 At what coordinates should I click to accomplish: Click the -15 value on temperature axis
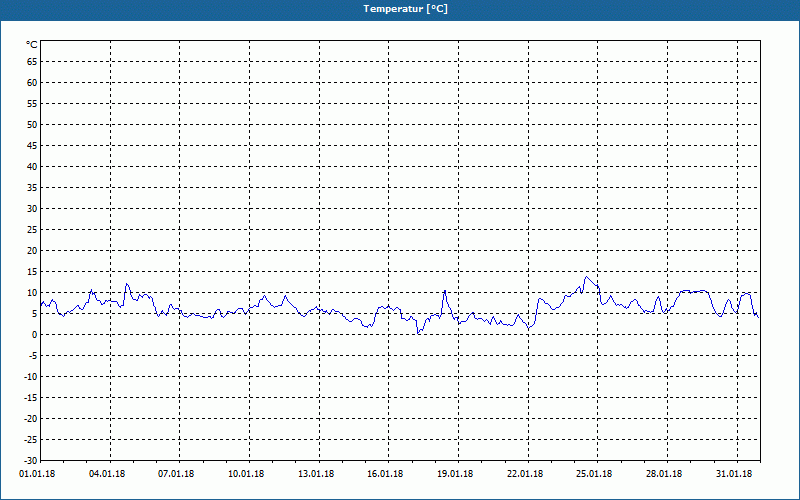[31, 397]
